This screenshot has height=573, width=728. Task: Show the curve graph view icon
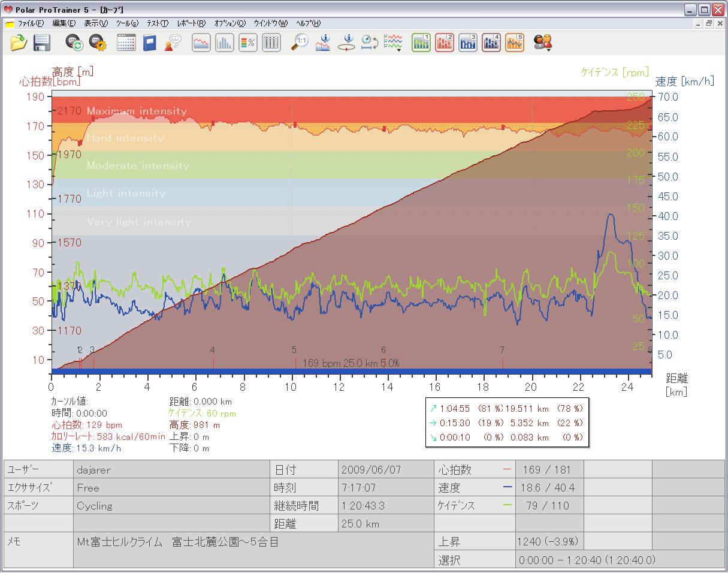click(201, 43)
